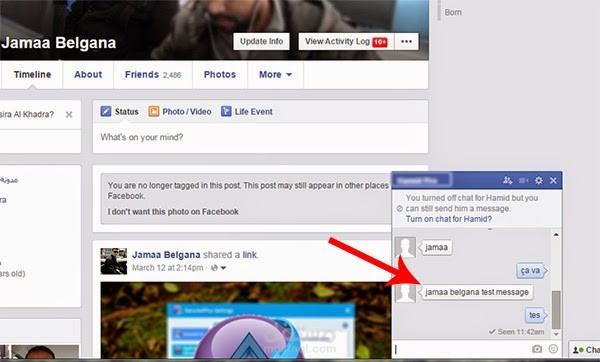Click View Activity Log button

point(346,41)
